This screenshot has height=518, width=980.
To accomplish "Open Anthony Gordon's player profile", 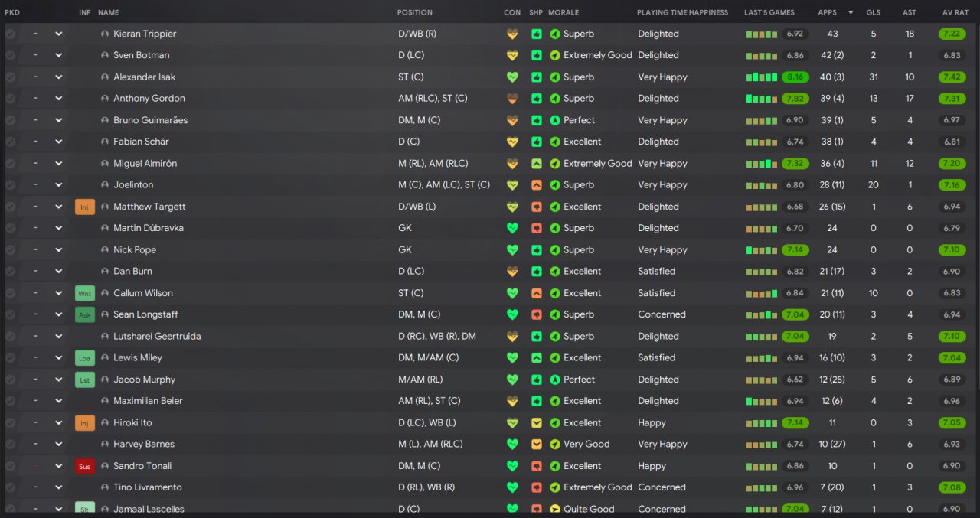I will point(149,99).
